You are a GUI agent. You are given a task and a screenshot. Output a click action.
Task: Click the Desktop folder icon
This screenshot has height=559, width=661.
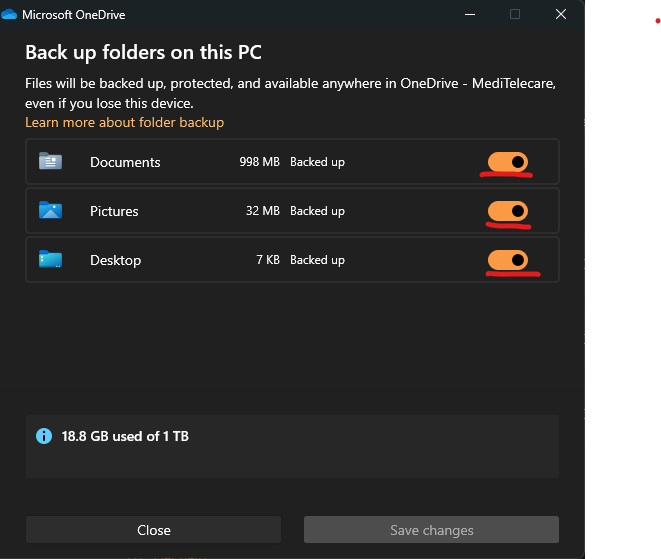pos(50,260)
